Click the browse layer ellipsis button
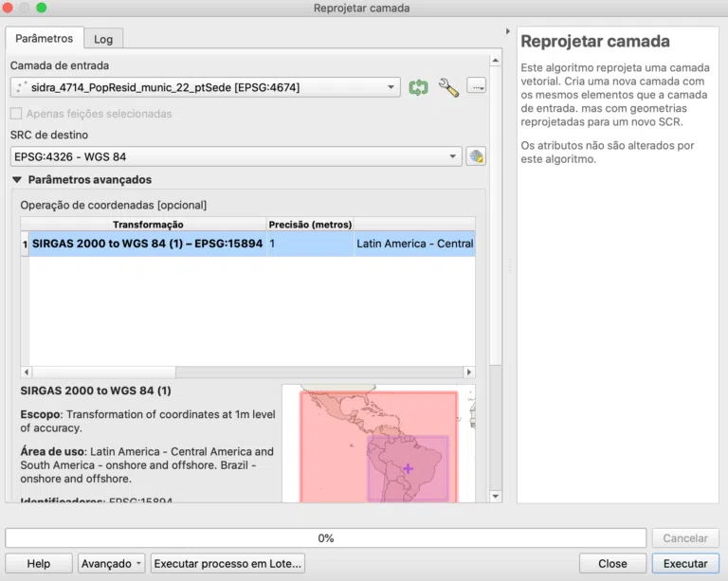 tap(477, 86)
